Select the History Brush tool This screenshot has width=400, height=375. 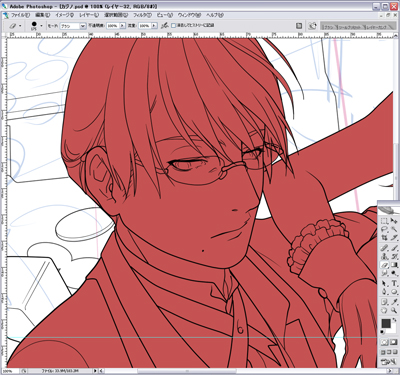(x=394, y=257)
